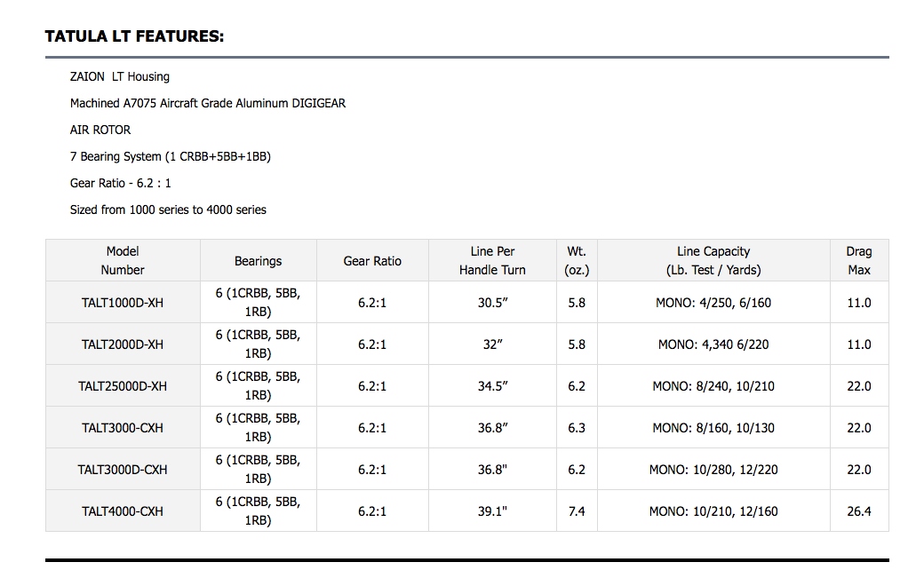
Task: Select line capacity "MONO: 4,340 6/220"
Action: tap(713, 344)
